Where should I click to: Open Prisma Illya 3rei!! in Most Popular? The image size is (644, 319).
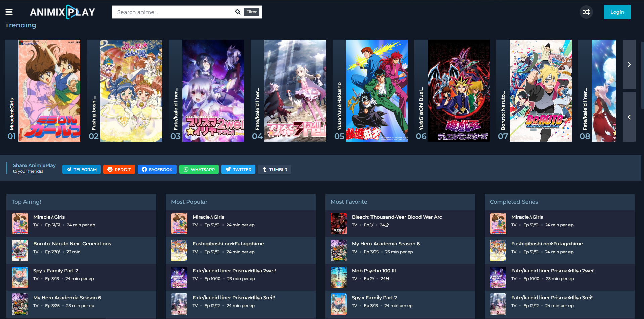(x=234, y=298)
